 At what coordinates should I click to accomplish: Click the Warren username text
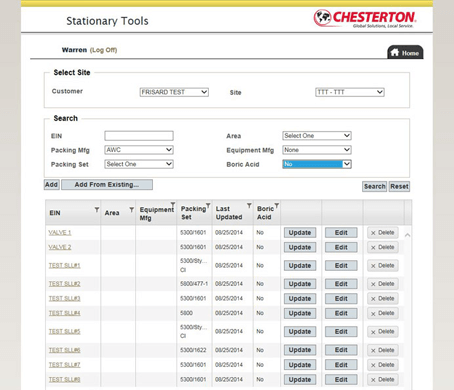click(x=74, y=50)
